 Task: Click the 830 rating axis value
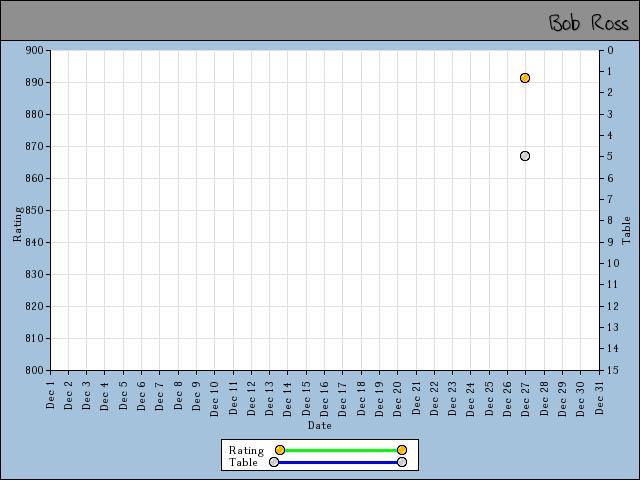pos(34,274)
